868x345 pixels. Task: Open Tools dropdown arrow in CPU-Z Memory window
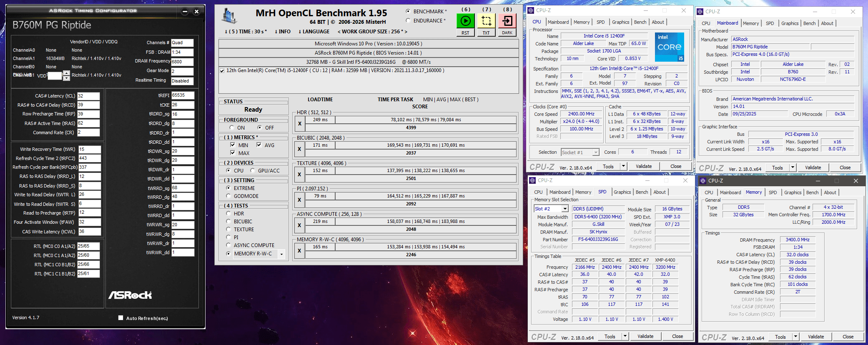click(x=795, y=337)
